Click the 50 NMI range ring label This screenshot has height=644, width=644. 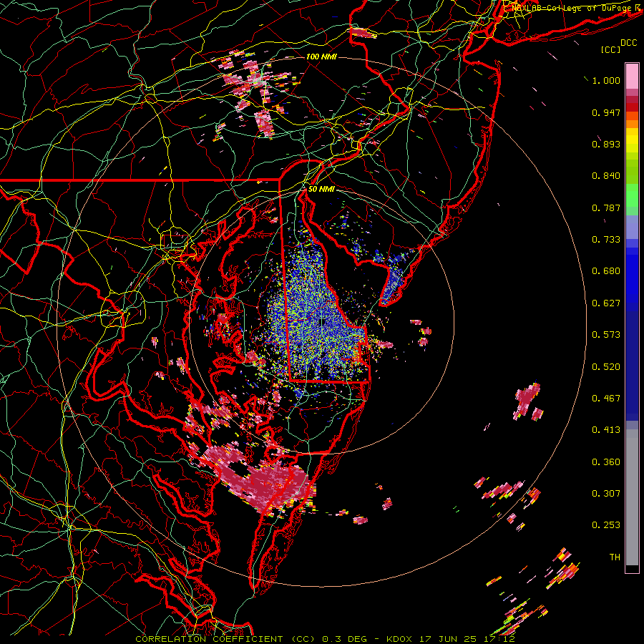[321, 190]
